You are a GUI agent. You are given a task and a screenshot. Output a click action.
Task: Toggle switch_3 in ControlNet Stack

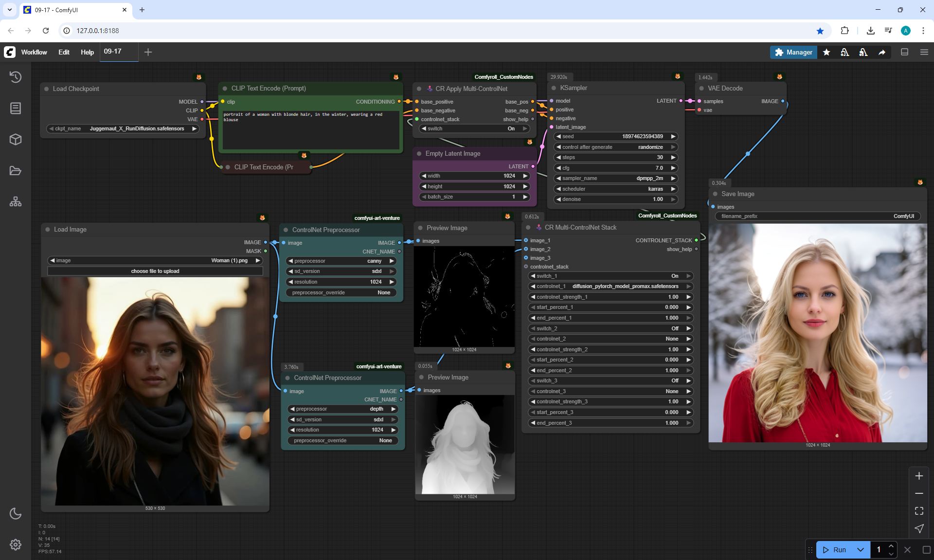click(x=611, y=380)
